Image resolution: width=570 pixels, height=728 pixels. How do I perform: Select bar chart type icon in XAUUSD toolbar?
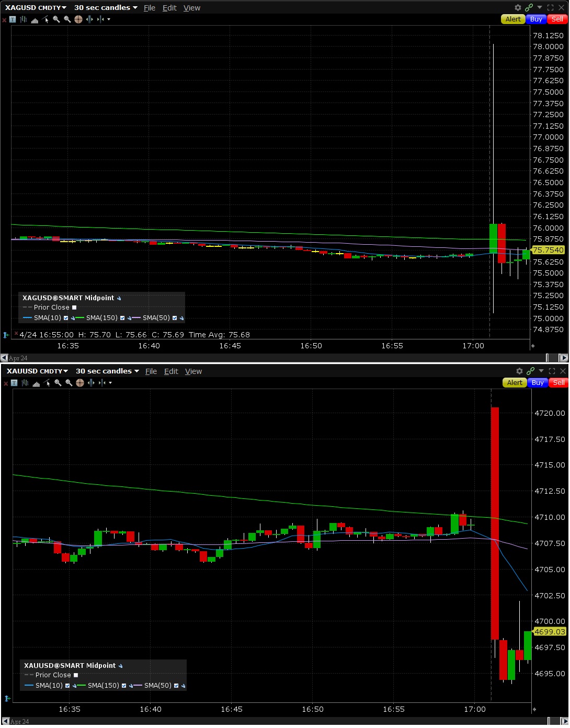click(x=25, y=383)
